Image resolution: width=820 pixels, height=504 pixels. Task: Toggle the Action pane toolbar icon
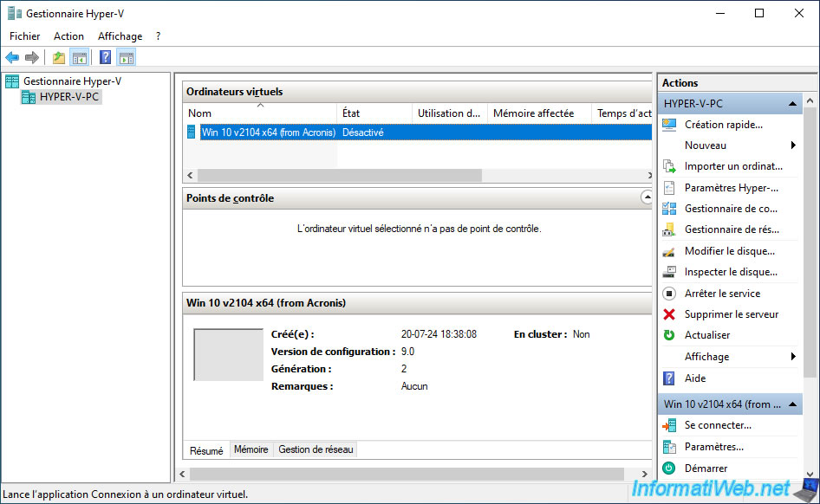126,57
